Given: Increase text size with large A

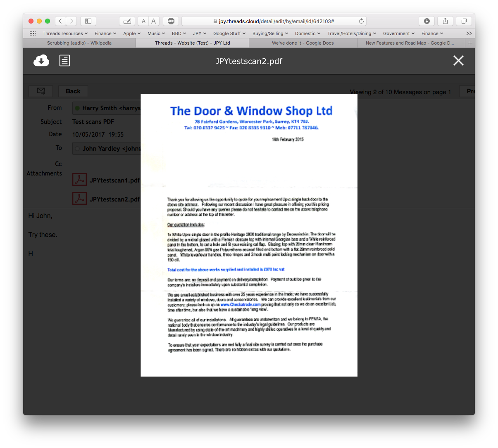Looking at the screenshot, I should (x=154, y=21).
